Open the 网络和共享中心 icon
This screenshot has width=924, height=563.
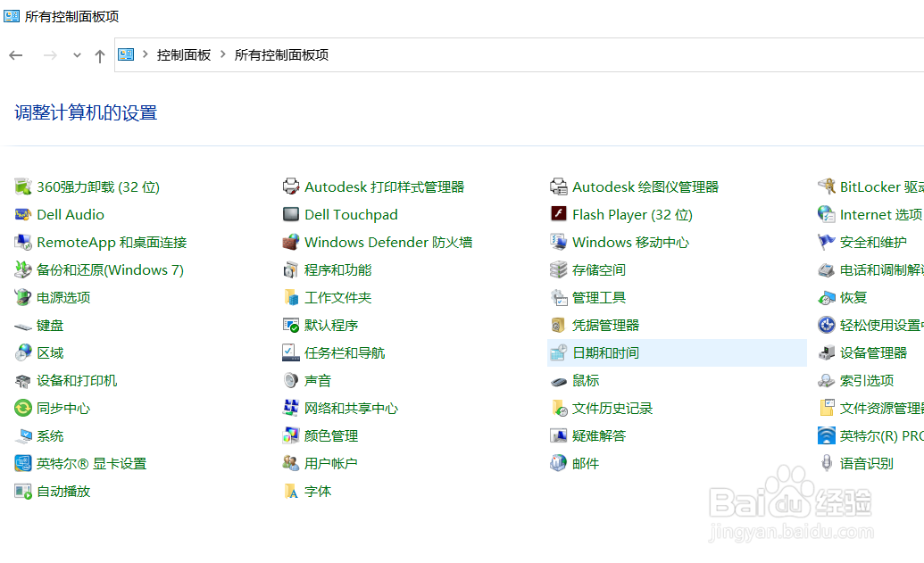click(x=291, y=408)
